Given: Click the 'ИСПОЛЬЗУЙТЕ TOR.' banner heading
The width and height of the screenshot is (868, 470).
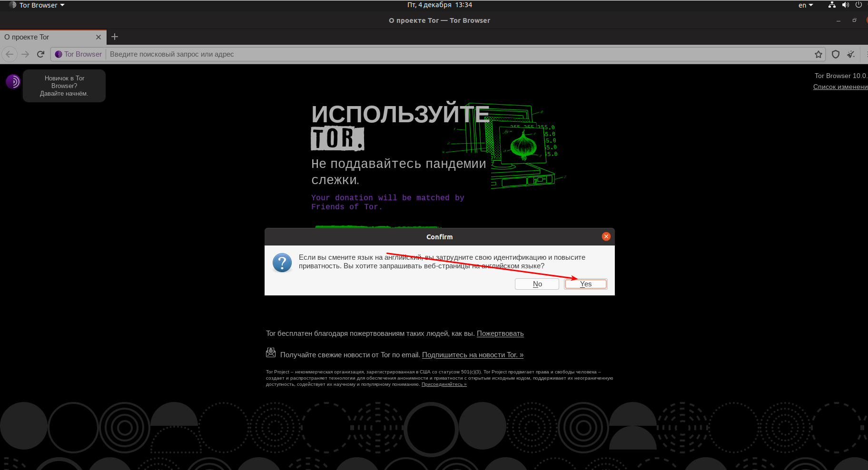Looking at the screenshot, I should click(400, 127).
